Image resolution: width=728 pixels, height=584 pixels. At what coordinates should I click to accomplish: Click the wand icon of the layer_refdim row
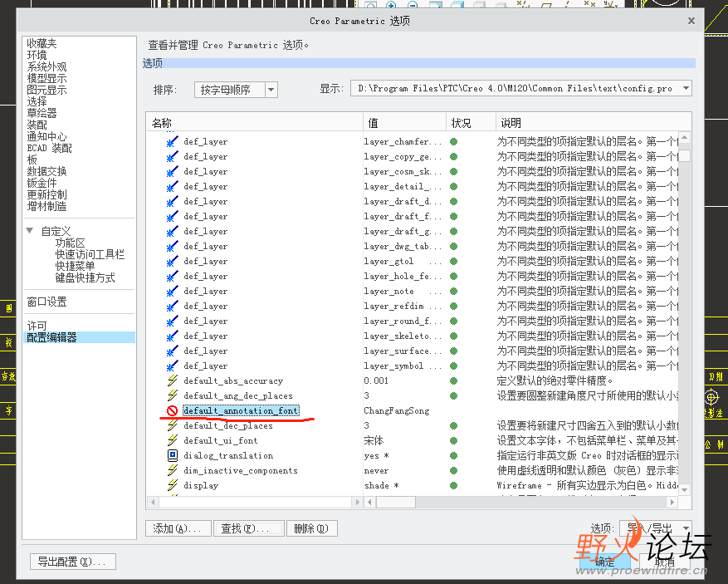(173, 307)
